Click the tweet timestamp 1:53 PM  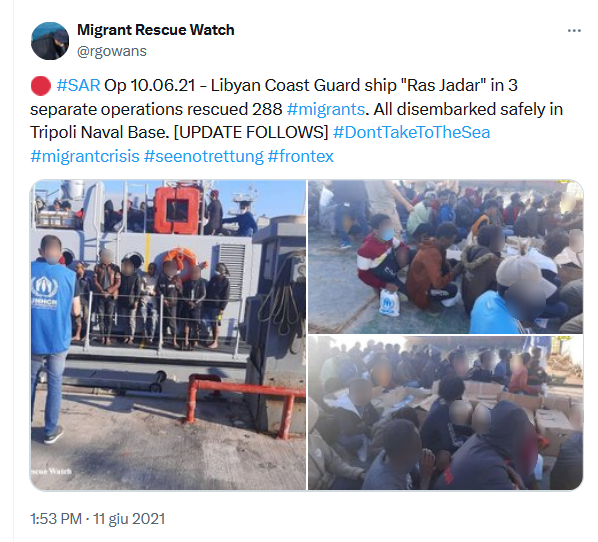56,519
